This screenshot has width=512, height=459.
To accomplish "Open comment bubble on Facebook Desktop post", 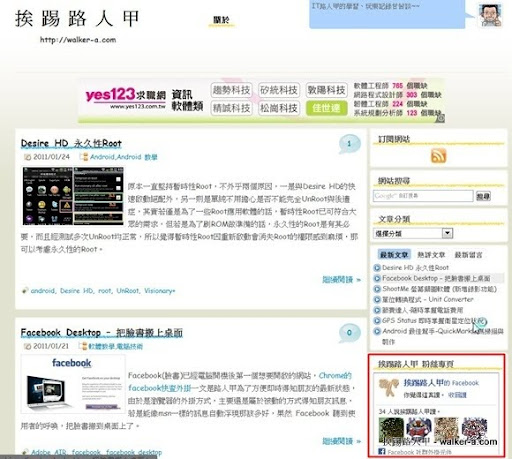I will pyautogui.click(x=349, y=333).
